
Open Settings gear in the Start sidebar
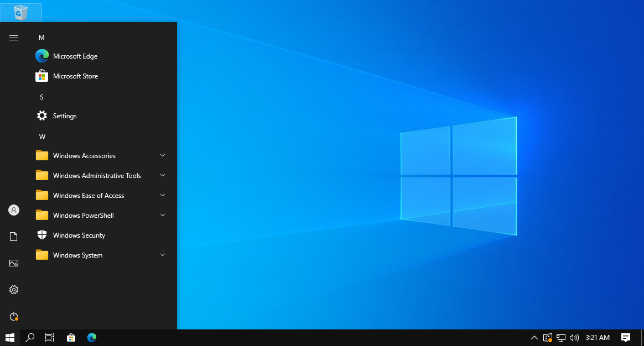tap(13, 290)
